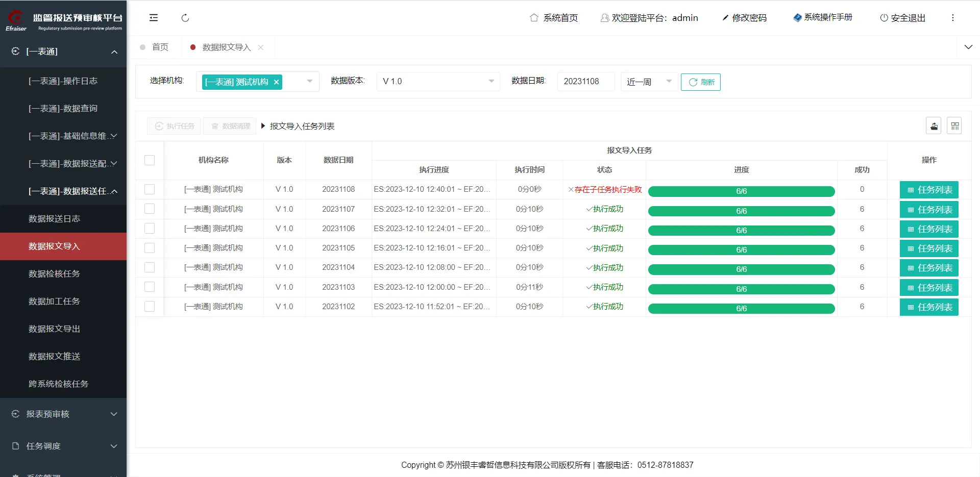Click the 安全退出 logout icon
This screenshot has height=477, width=980.
click(884, 18)
